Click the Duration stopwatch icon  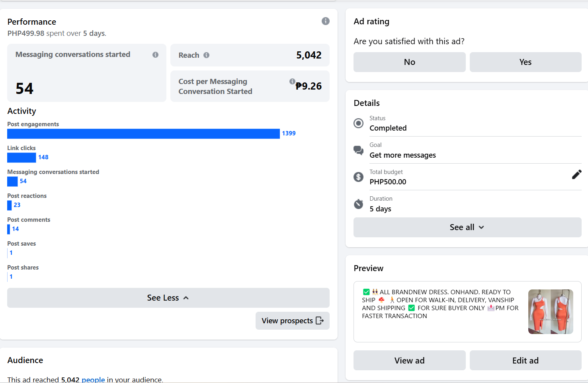pyautogui.click(x=358, y=204)
